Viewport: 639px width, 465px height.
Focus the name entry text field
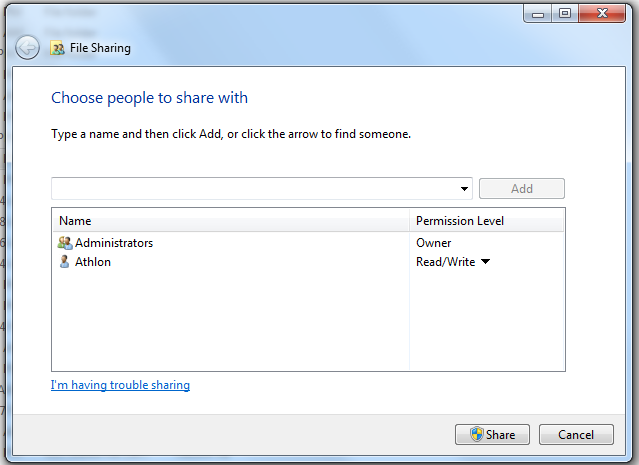(255, 189)
